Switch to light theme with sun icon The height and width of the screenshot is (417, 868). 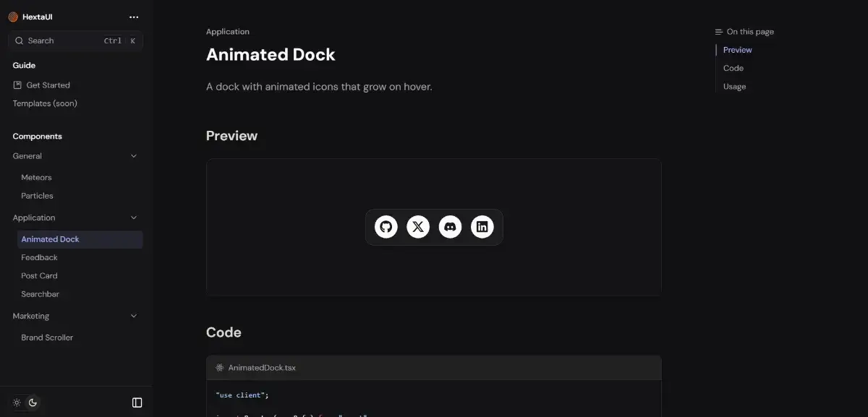17,403
